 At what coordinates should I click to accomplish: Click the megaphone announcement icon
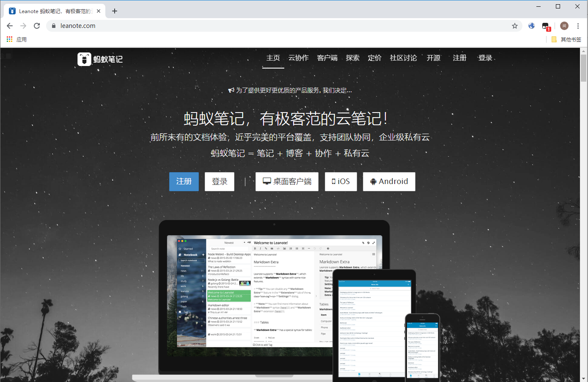tap(231, 90)
